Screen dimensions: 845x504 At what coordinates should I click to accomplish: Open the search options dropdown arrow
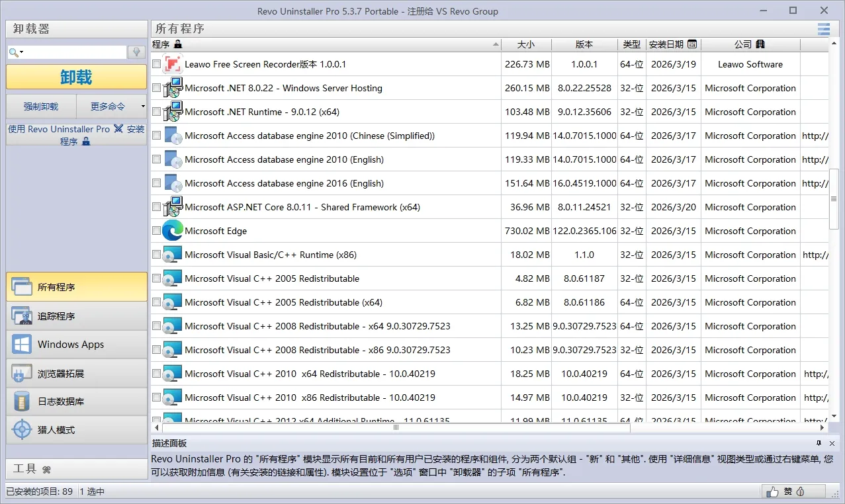(x=21, y=51)
